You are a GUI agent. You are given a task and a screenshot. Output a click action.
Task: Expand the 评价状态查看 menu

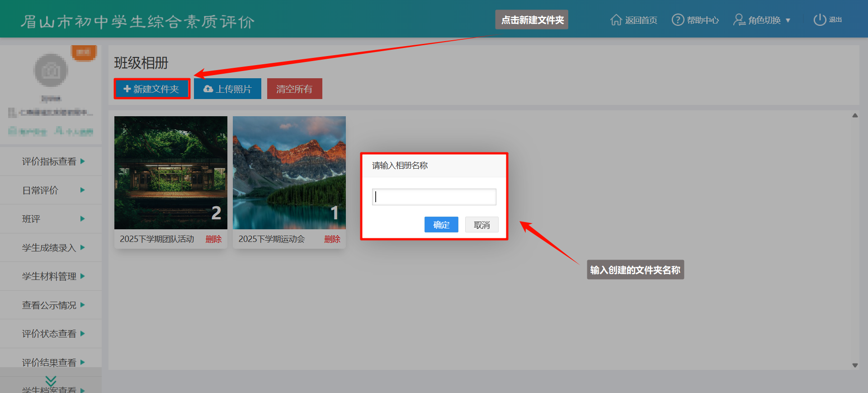51,334
